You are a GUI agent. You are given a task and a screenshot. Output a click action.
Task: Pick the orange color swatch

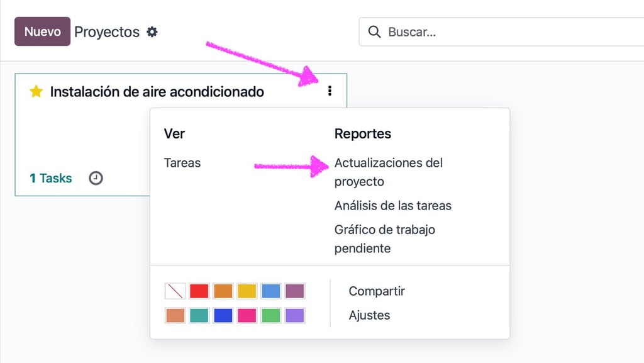[x=223, y=291]
